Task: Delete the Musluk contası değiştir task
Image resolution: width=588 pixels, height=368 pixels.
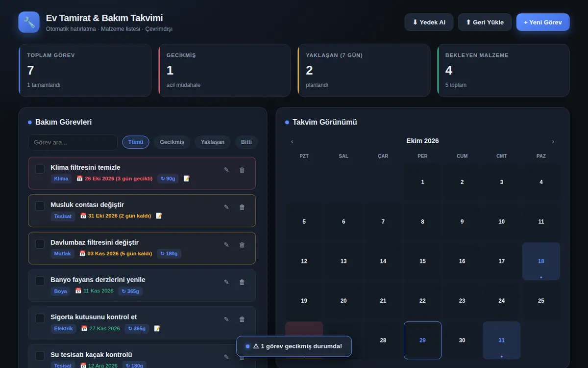Action: click(242, 207)
